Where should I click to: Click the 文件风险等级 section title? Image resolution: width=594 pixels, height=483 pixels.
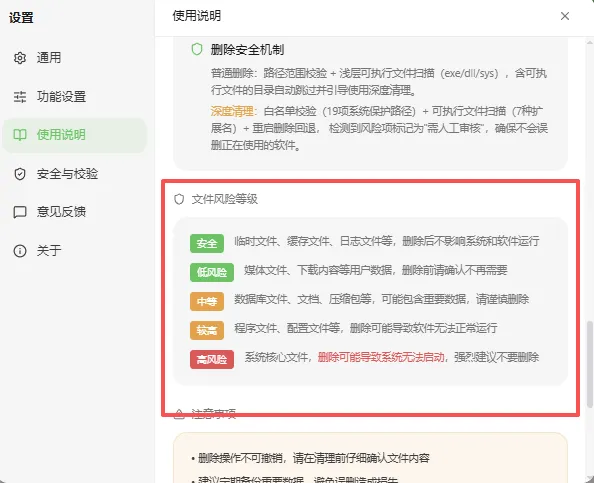tap(225, 199)
